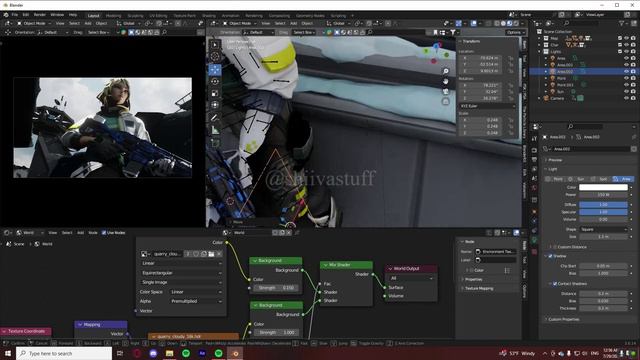The image size is (640, 360).
Task: Toggle camera view gizmo in viewport
Action: 446,91
